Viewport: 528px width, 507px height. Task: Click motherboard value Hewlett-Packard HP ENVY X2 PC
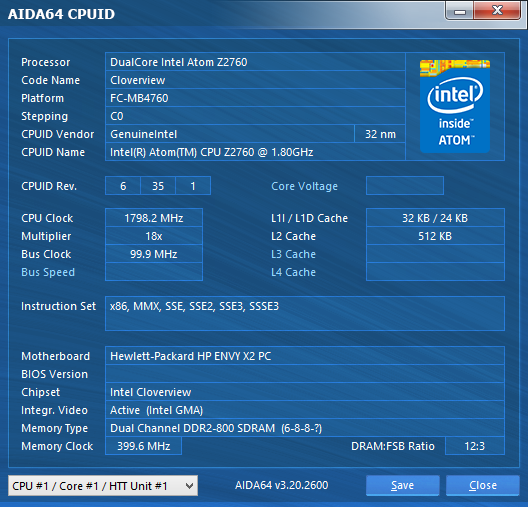[305, 356]
